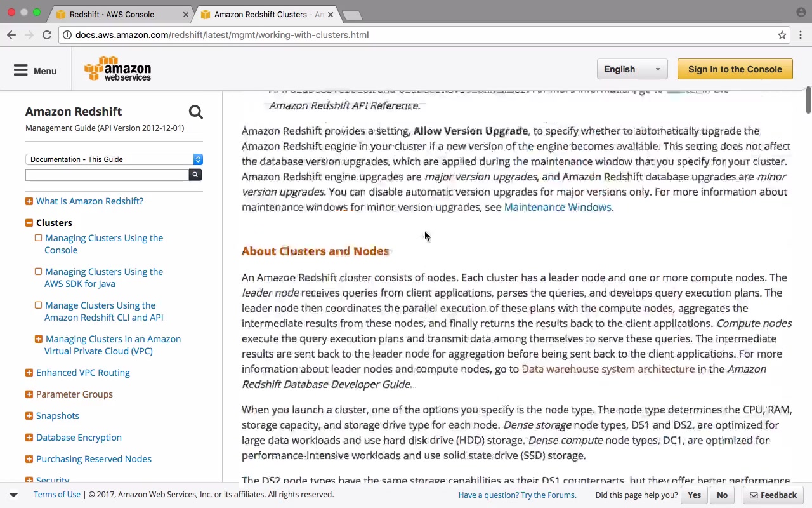Open Managing Clusters Using the AWS SDK for Java
Viewport: 812px width, 508px height.
(104, 277)
